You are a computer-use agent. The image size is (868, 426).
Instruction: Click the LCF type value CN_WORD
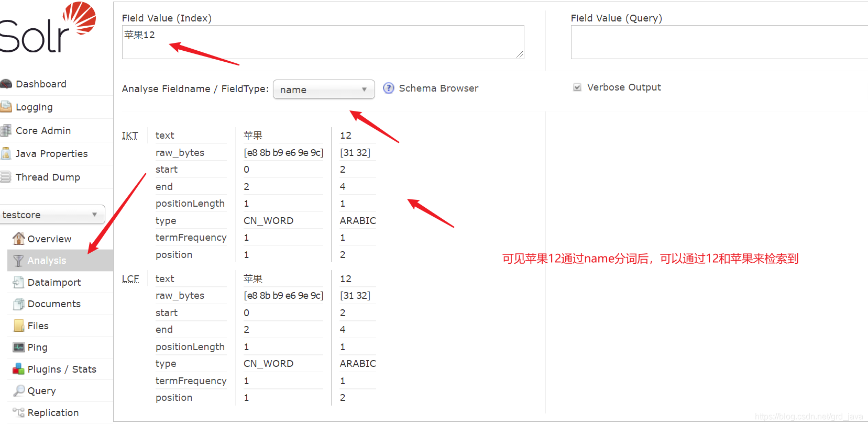click(x=268, y=364)
